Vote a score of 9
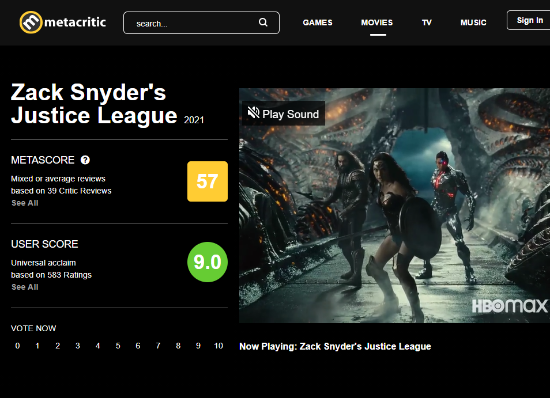 [x=198, y=346]
